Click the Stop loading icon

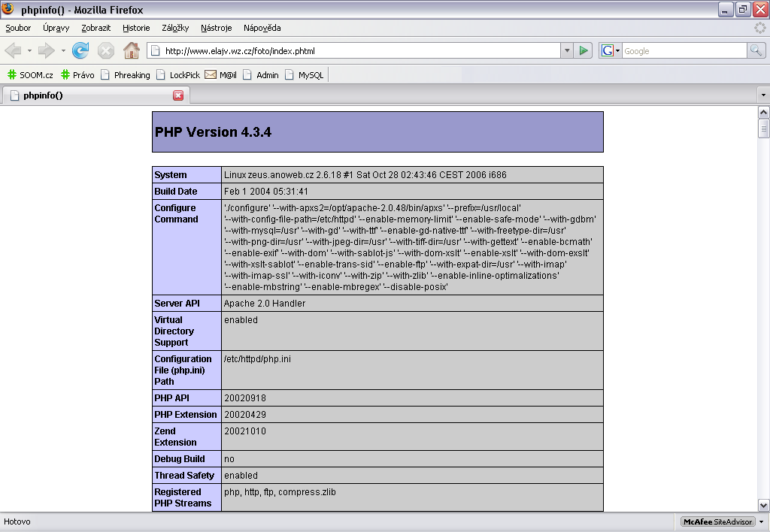[x=106, y=51]
